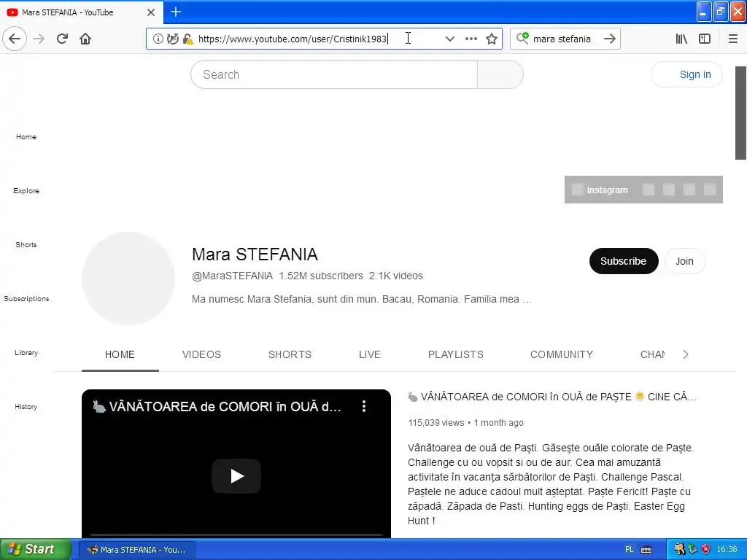This screenshot has width=747, height=560.
Task: Click the PL language indicator in taskbar
Action: (x=630, y=550)
